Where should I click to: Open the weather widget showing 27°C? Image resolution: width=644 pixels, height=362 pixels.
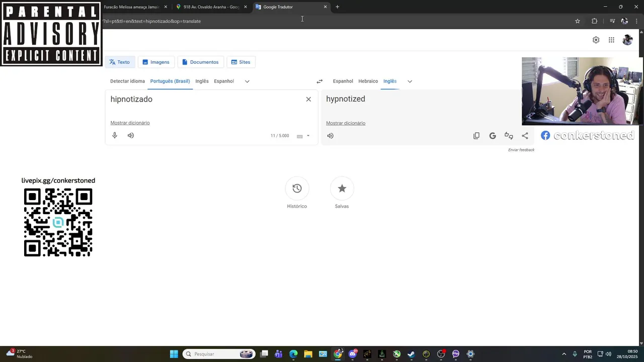tap(20, 354)
